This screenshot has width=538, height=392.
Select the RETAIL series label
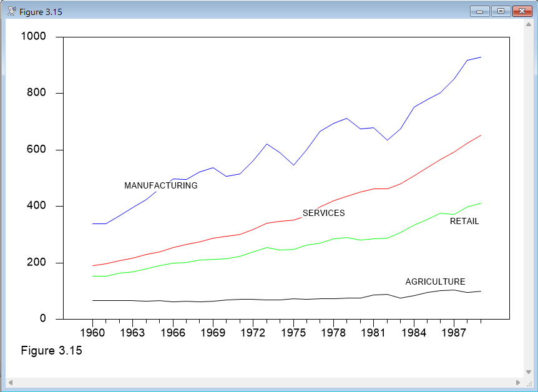point(464,222)
